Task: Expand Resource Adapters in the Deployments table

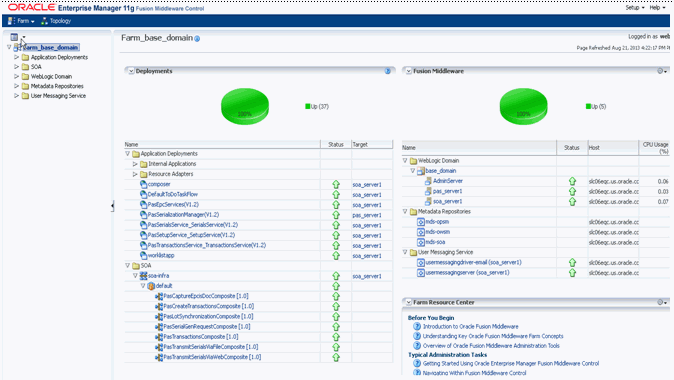Action: [x=135, y=174]
